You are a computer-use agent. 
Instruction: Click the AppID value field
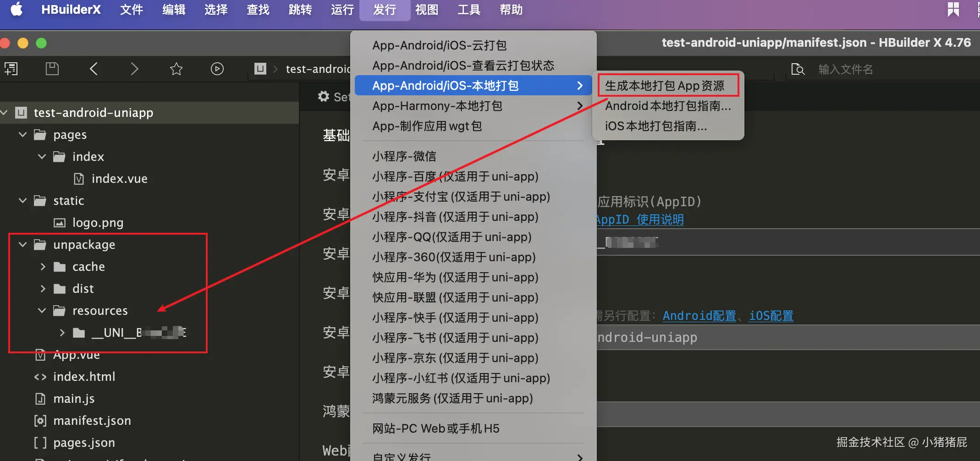[788, 242]
